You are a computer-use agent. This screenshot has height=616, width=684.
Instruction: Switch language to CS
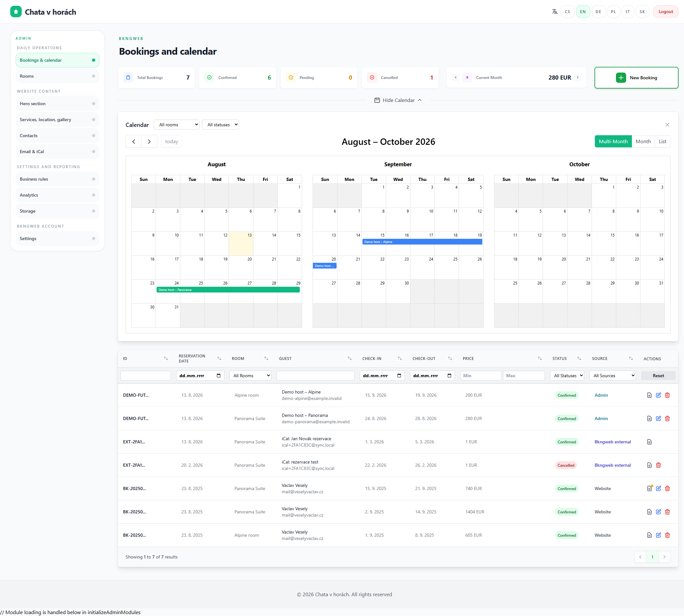pos(567,12)
